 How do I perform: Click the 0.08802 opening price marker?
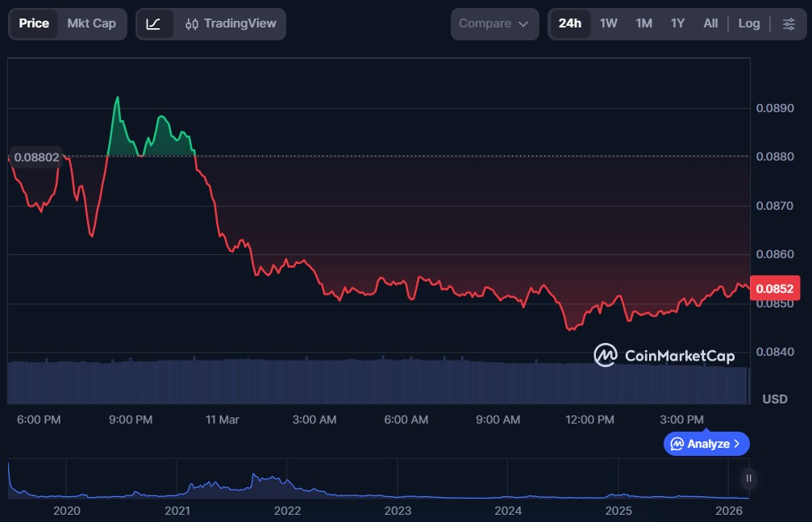coord(37,157)
